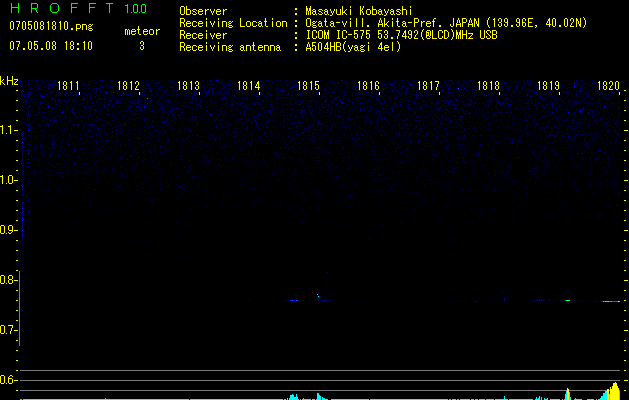The height and width of the screenshot is (400, 629).
Task: Click the red-green strong echo near 1820
Action: click(611, 301)
